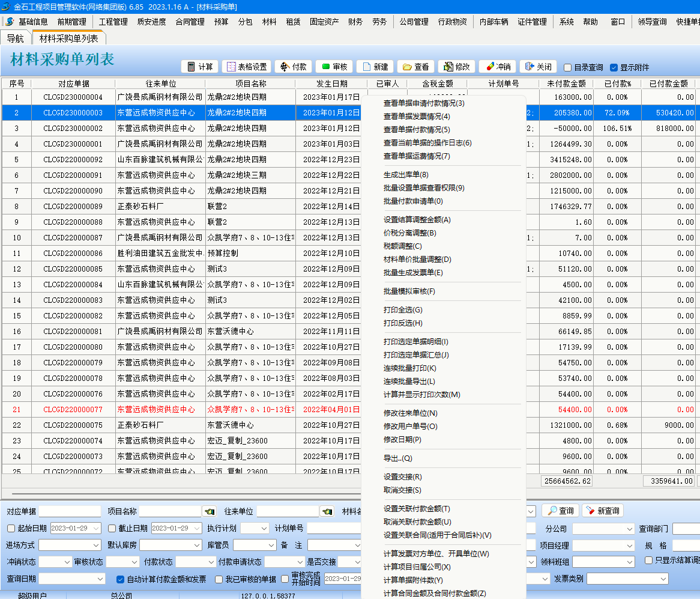This screenshot has height=599, width=700.
Task: Expand the 发票类别 dropdown
Action: pyautogui.click(x=663, y=579)
